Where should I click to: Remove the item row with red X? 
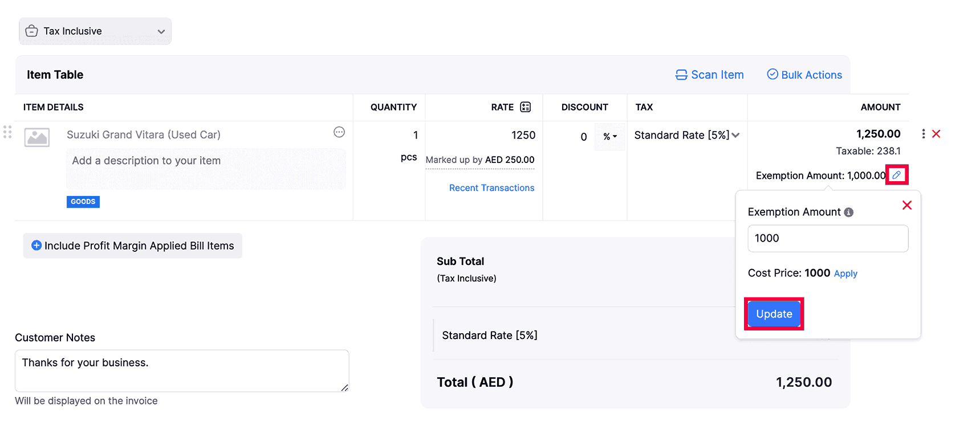[936, 134]
